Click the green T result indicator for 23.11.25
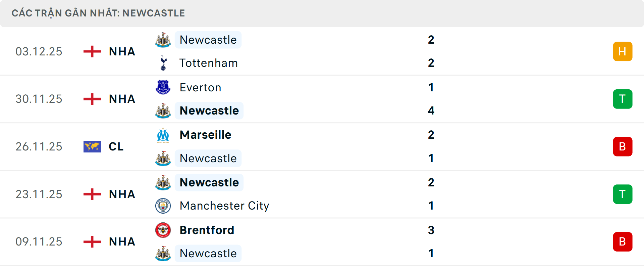644x266 pixels. [623, 194]
